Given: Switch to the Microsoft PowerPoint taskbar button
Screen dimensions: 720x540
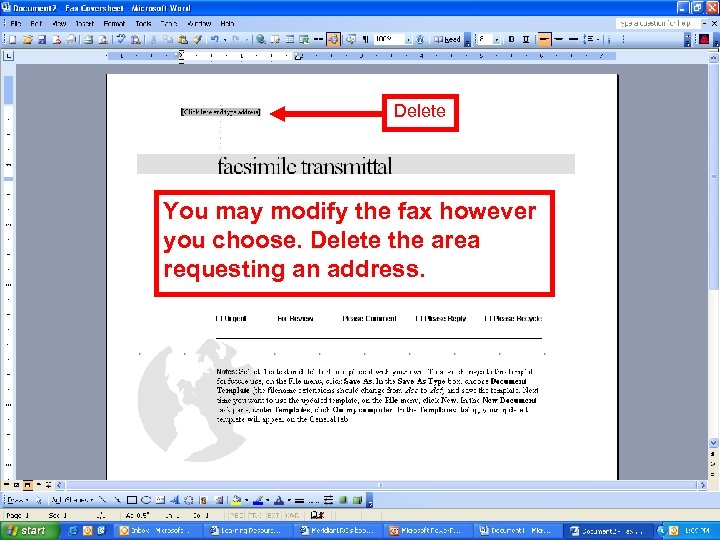Looking at the screenshot, I should click(429, 531).
